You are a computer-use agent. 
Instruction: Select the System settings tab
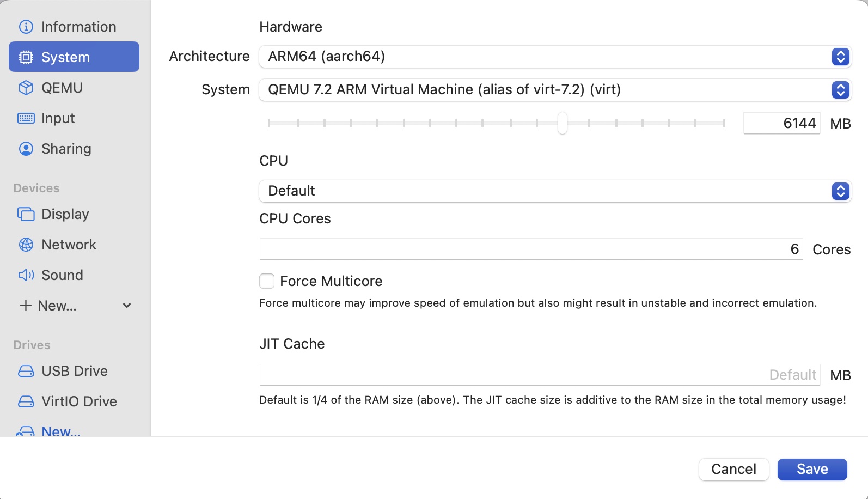tap(74, 57)
